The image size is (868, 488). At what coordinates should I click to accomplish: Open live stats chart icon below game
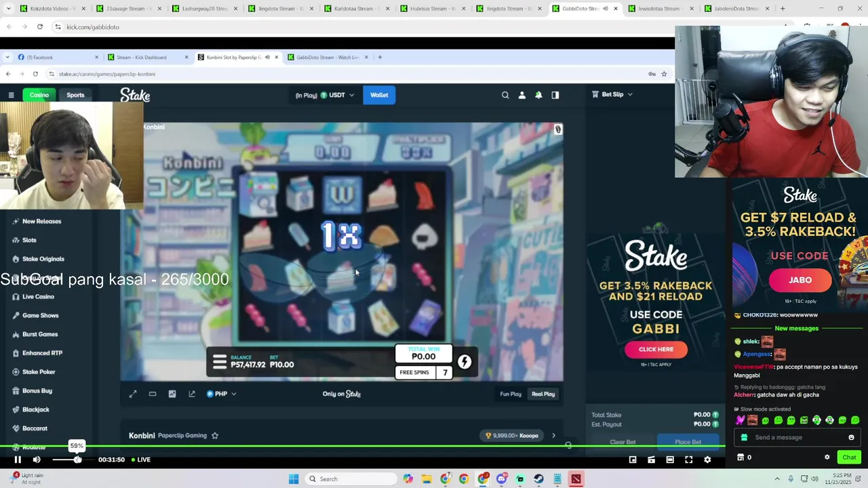(172, 394)
